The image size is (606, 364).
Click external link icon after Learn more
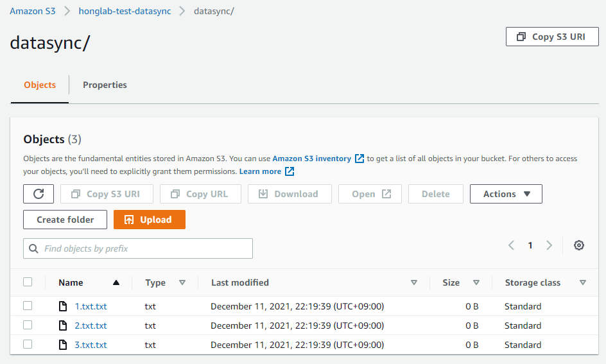[x=290, y=171]
